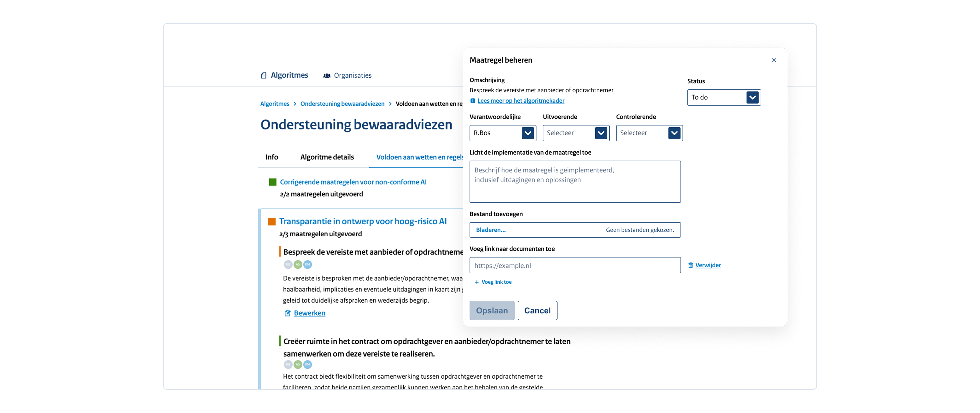
Task: Click the RM avatar under Creëer ruimte measure
Action: tap(307, 365)
